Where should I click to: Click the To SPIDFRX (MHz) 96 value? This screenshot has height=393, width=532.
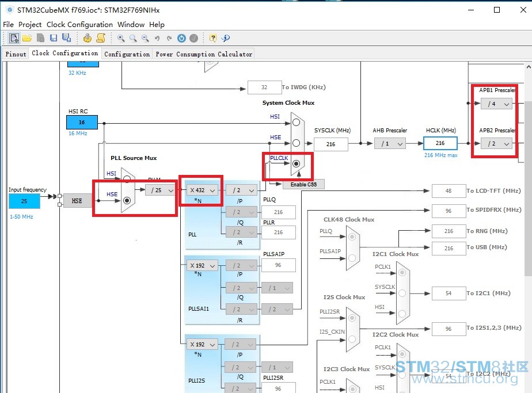click(x=449, y=211)
